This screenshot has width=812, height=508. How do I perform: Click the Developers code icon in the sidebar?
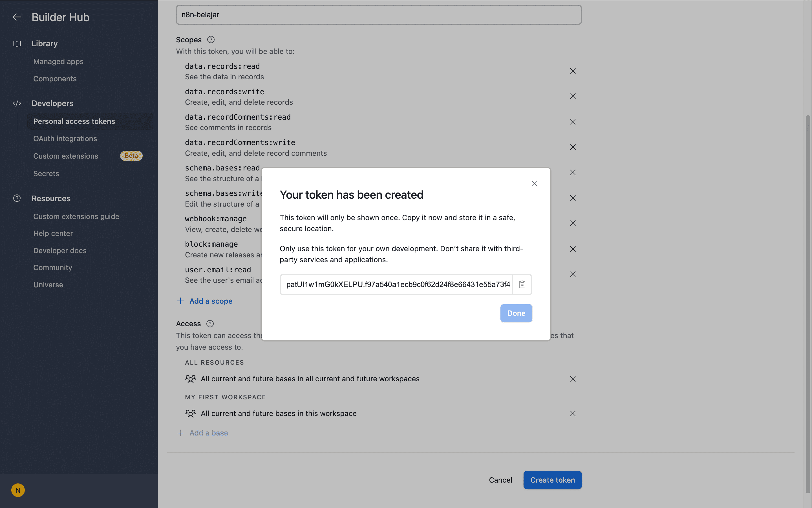coord(17,104)
